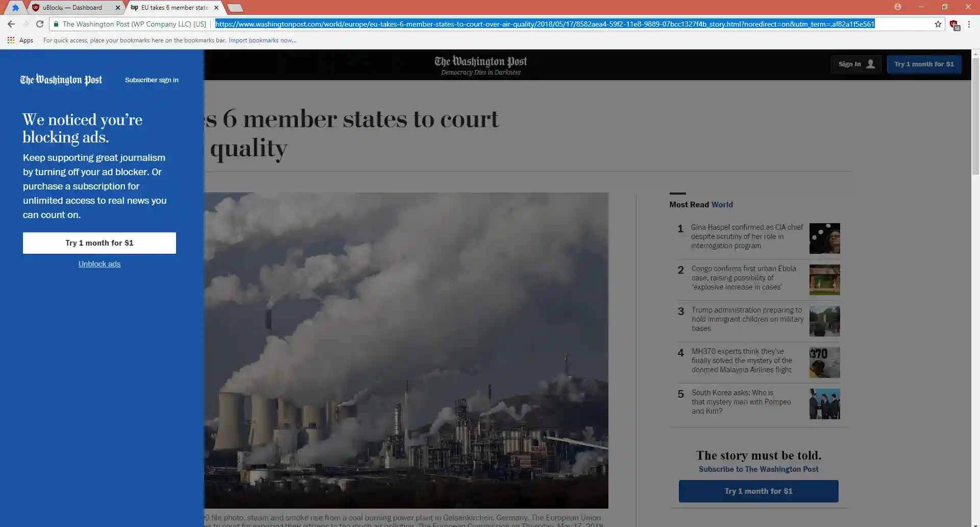Click the uBlock Origin extension icon

[953, 24]
